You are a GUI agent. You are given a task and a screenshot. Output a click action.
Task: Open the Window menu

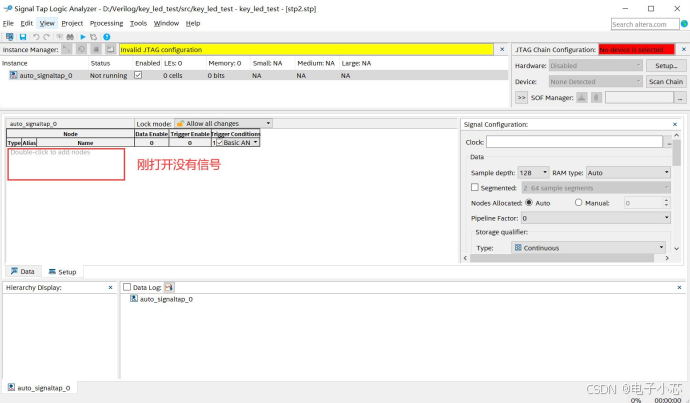pos(166,23)
